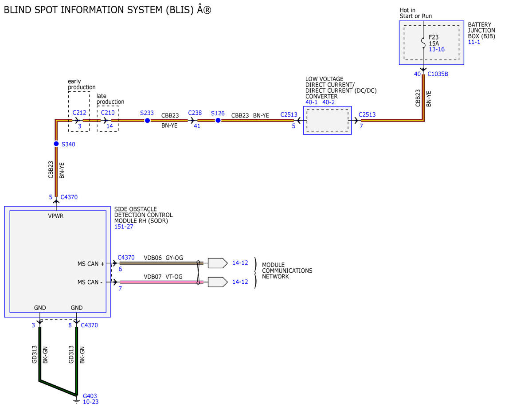Viewport: 532px width, 411px height.
Task: Click the 'early production' label
Action: (x=82, y=84)
